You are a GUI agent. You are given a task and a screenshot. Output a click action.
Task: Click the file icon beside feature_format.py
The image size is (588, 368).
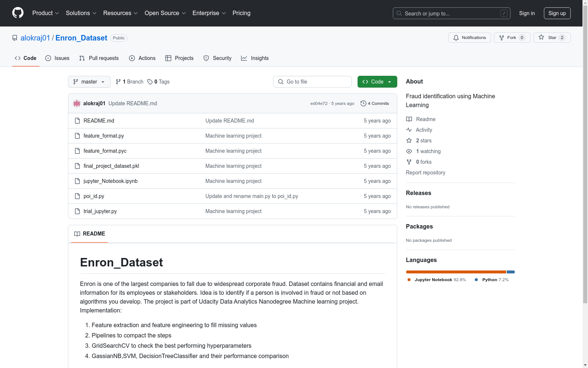[77, 136]
